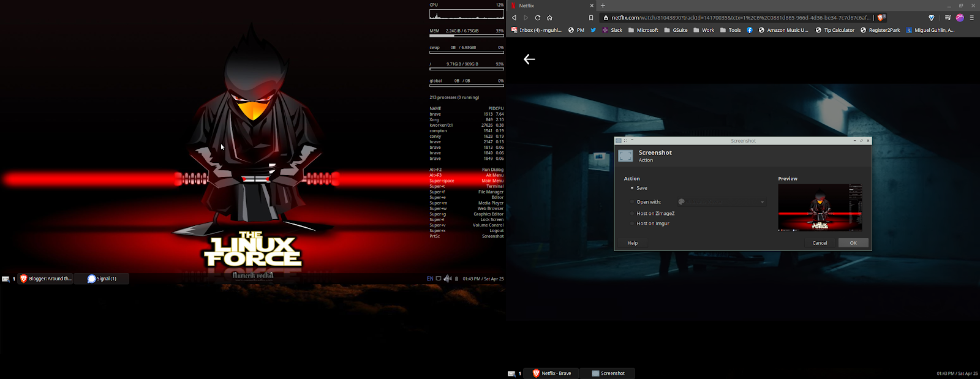This screenshot has height=379, width=980.
Task: Open the Inbox (4) Gmail bookmark
Action: (x=536, y=30)
